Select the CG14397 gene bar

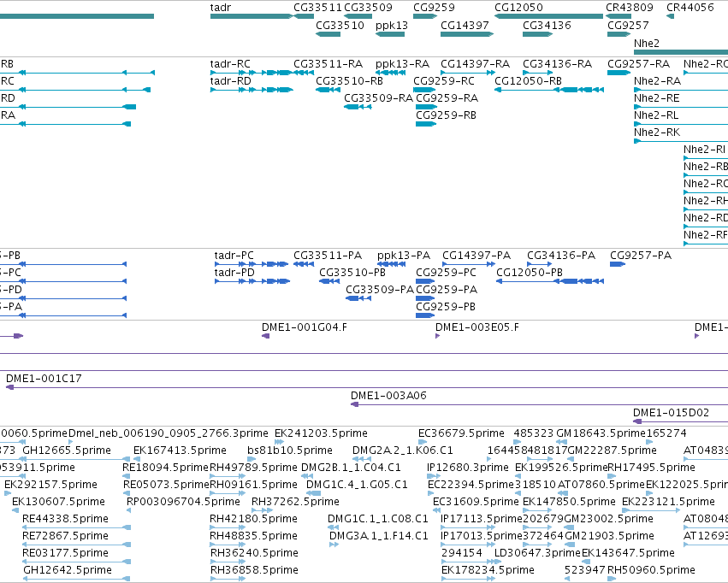[467, 34]
